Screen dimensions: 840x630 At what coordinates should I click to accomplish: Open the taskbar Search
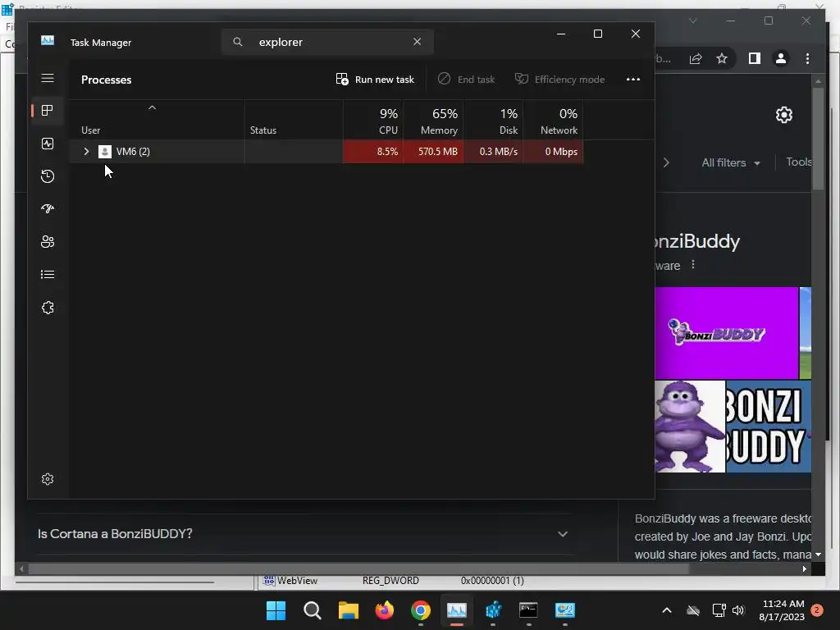click(313, 610)
